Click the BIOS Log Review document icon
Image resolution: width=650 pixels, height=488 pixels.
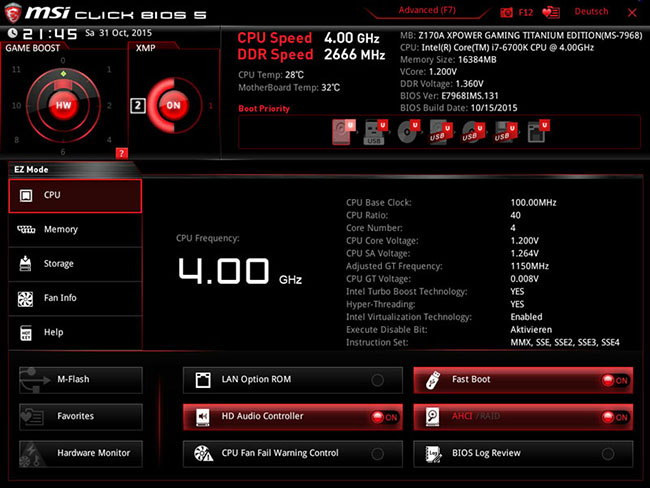click(433, 454)
